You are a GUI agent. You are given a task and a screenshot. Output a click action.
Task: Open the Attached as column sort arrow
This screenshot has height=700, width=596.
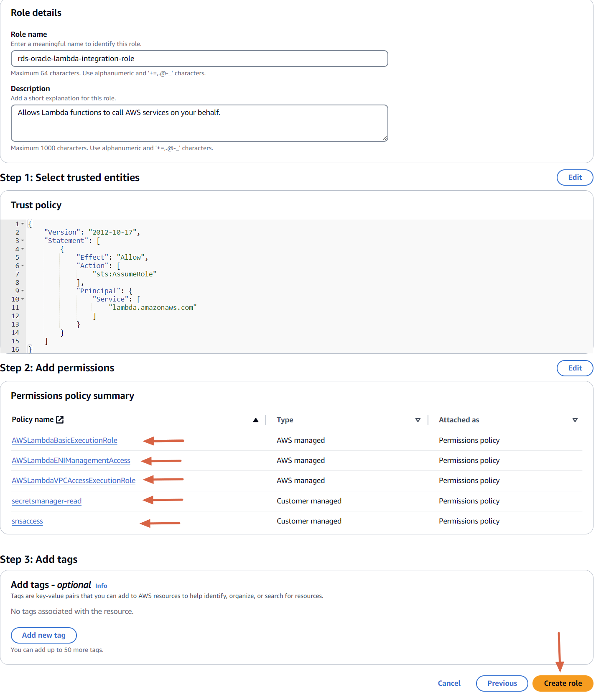(x=575, y=420)
